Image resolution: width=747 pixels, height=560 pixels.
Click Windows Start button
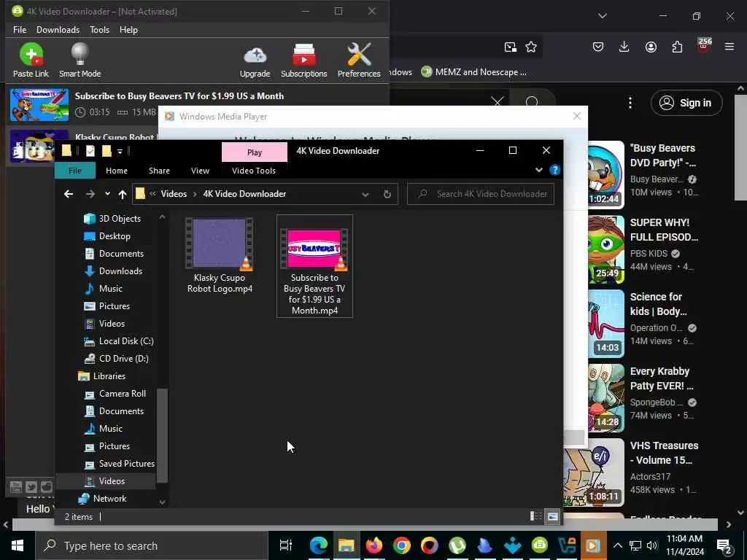click(18, 545)
